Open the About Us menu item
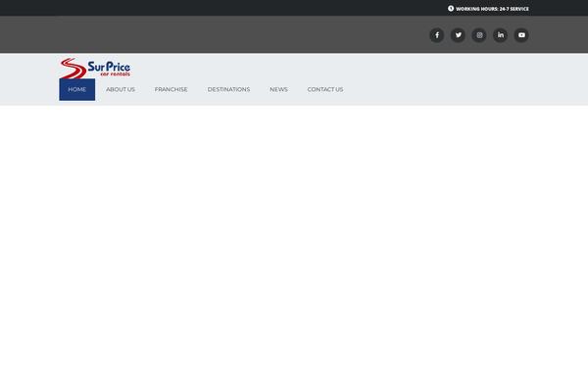 pyautogui.click(x=121, y=89)
